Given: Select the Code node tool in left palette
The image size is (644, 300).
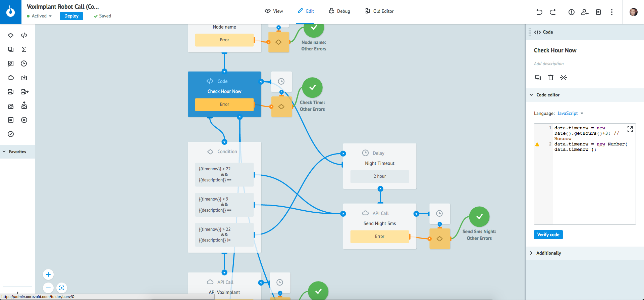Looking at the screenshot, I should coord(24,35).
